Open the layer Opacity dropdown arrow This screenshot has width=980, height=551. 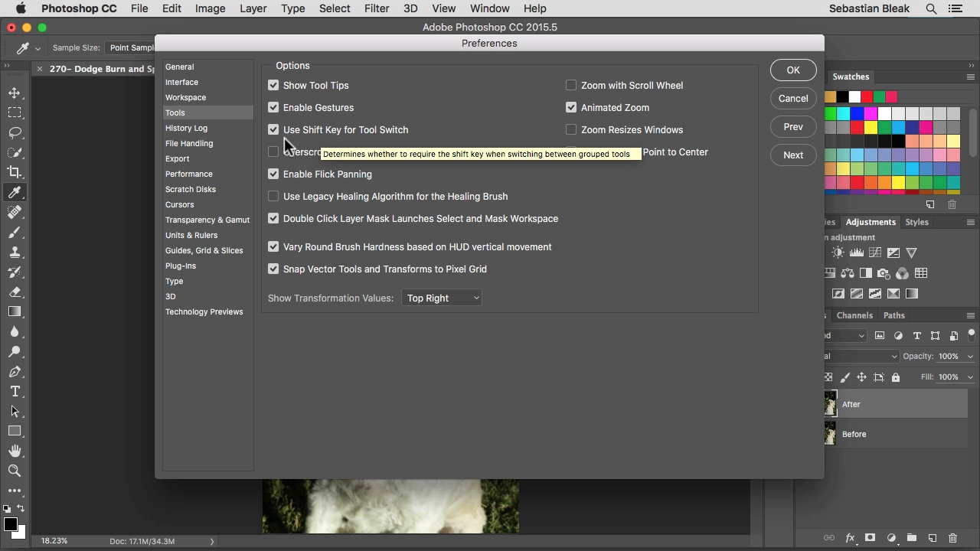point(970,357)
